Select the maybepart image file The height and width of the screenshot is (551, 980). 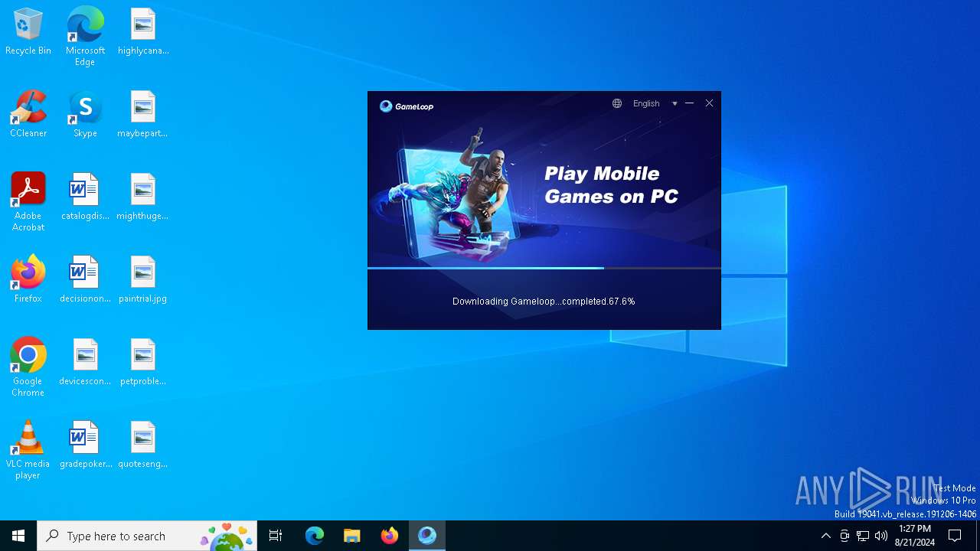click(x=143, y=115)
